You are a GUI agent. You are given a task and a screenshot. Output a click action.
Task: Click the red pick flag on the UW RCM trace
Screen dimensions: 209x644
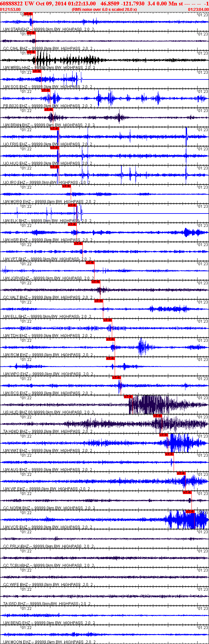tap(111, 339)
